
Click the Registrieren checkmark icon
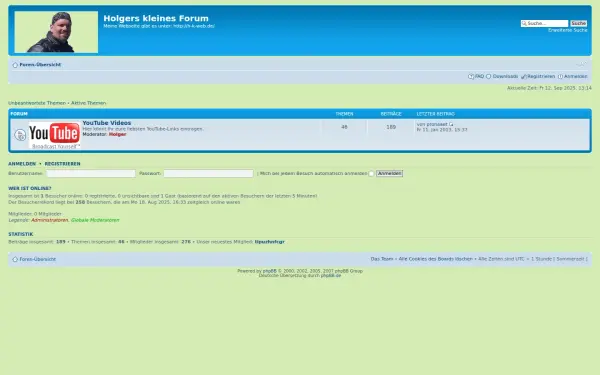524,77
